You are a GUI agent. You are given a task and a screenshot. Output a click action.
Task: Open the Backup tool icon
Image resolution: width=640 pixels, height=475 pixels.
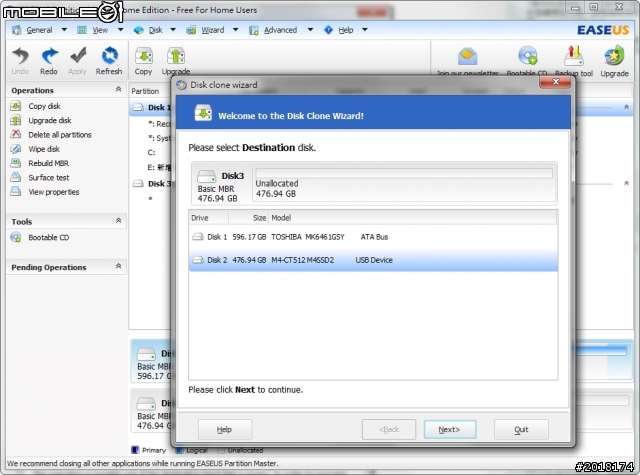[574, 56]
